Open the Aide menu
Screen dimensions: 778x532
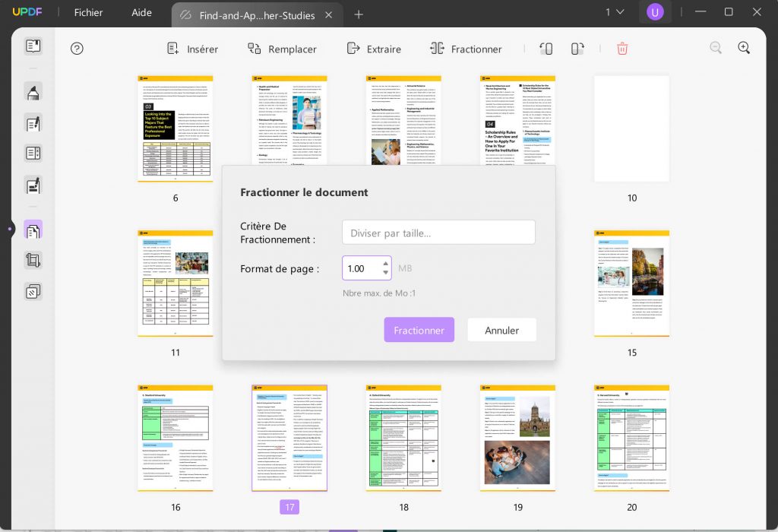[x=141, y=12]
